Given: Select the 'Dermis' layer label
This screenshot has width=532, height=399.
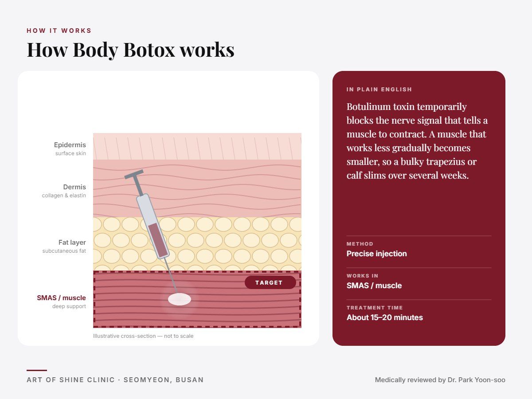Looking at the screenshot, I should tap(74, 187).
